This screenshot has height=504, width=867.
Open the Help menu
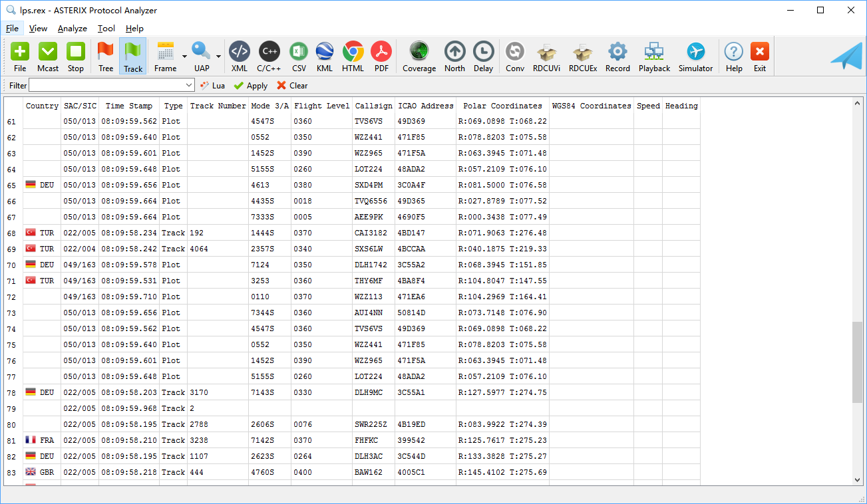(134, 29)
